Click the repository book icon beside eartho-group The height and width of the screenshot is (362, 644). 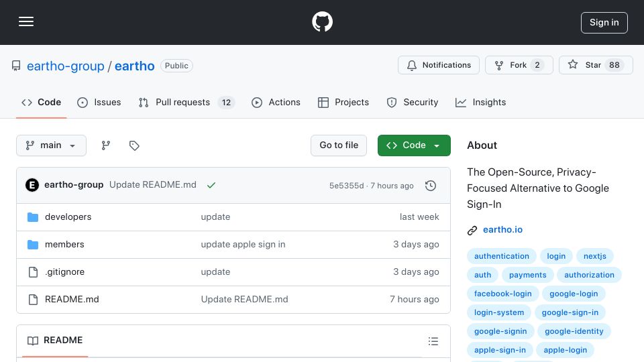pyautogui.click(x=16, y=66)
